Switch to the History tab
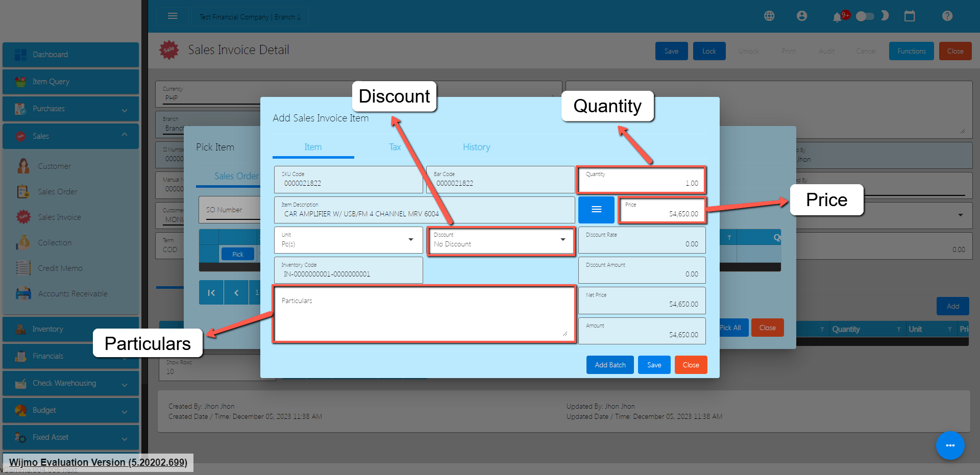980x475 pixels. coord(476,147)
